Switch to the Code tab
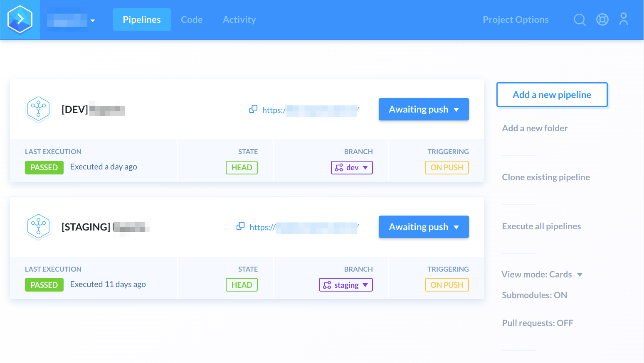This screenshot has width=644, height=363. [192, 20]
